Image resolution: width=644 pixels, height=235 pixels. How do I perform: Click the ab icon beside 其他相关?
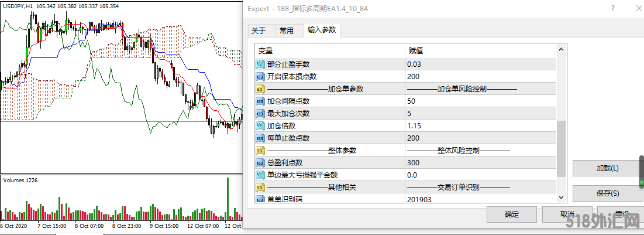(260, 188)
